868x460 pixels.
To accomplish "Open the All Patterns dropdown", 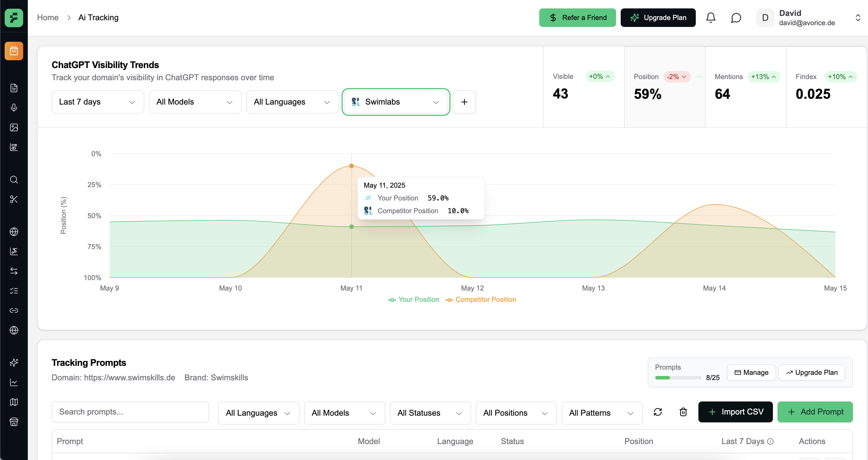I will (x=602, y=413).
